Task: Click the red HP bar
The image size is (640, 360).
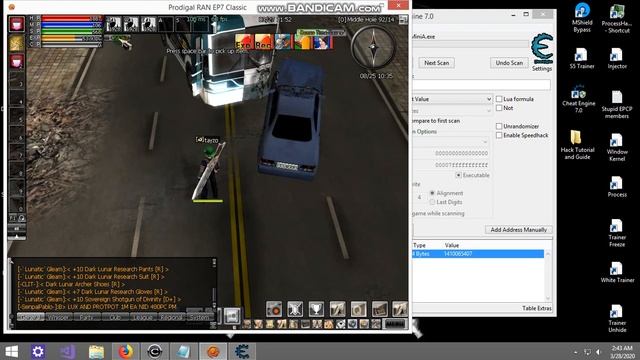Action: 71,19
